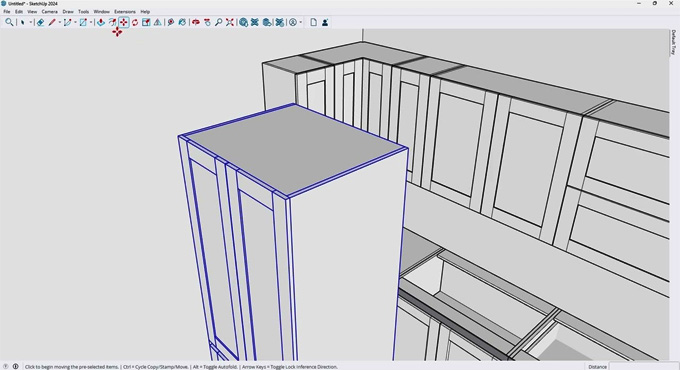Expand the Select tool dropdown arrow
The width and height of the screenshot is (680, 370).
(x=30, y=22)
